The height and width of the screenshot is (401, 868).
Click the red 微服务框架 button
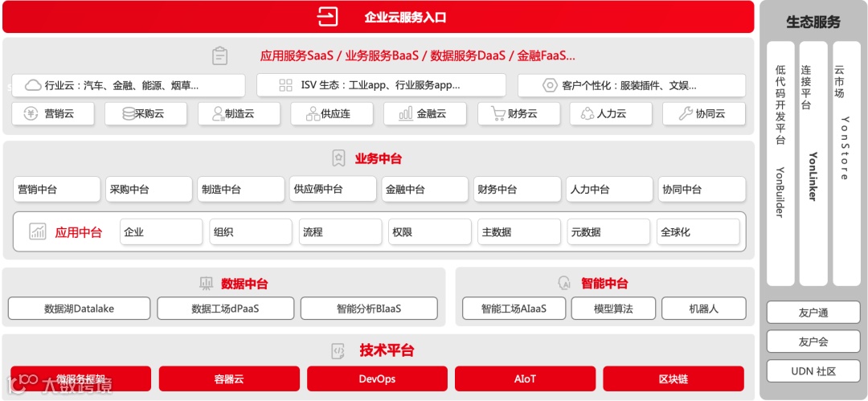coord(81,378)
